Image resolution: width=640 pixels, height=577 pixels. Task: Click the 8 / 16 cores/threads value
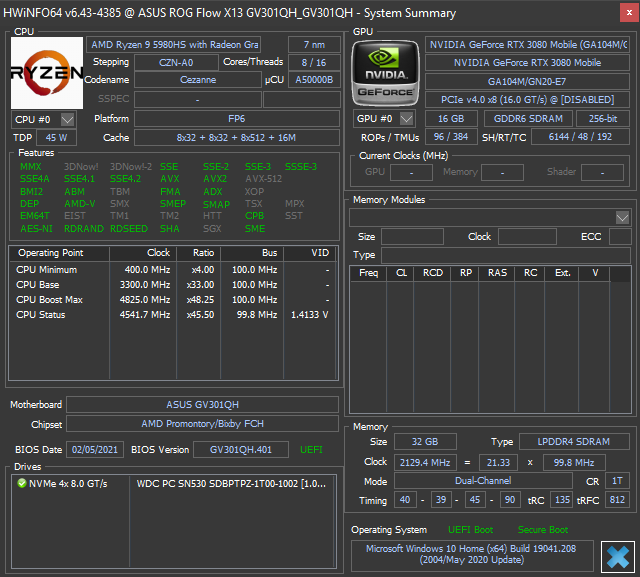(x=314, y=62)
